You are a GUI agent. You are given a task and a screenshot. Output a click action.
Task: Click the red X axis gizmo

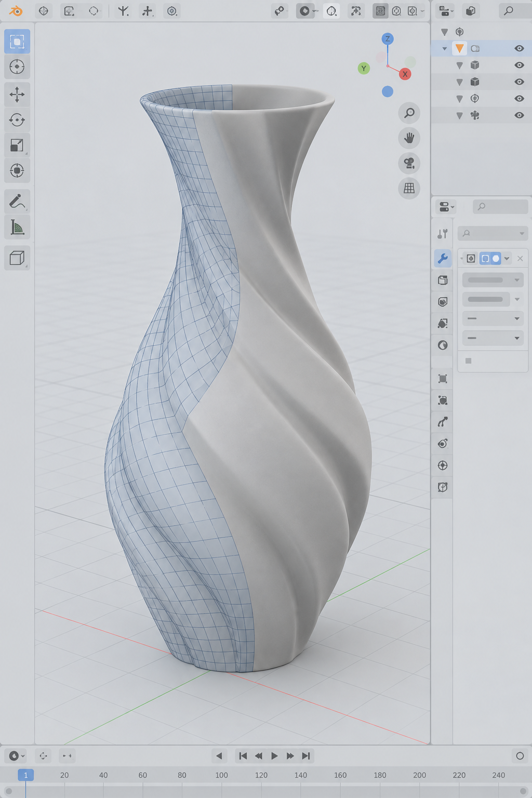tap(405, 74)
